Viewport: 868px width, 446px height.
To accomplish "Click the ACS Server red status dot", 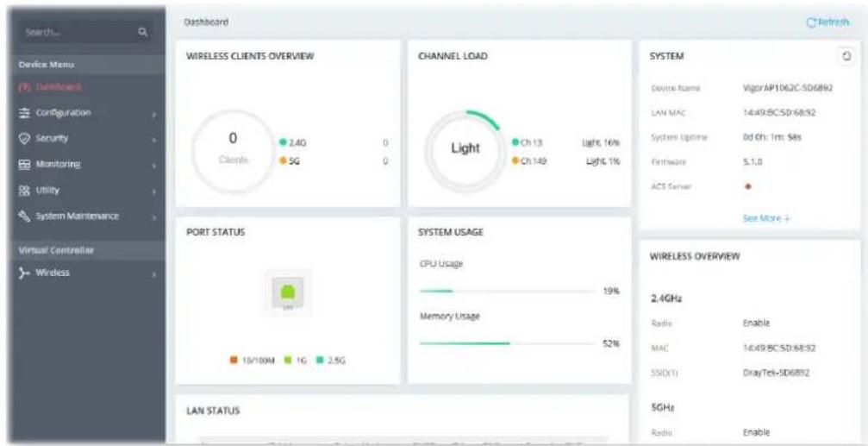I will [x=747, y=186].
